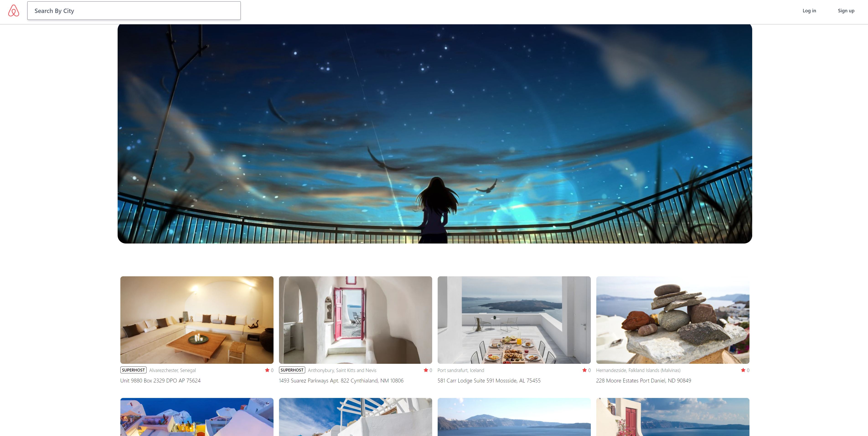Open the Anthonybury pink door photo
Screen dimensions: 868x436
tap(355, 320)
